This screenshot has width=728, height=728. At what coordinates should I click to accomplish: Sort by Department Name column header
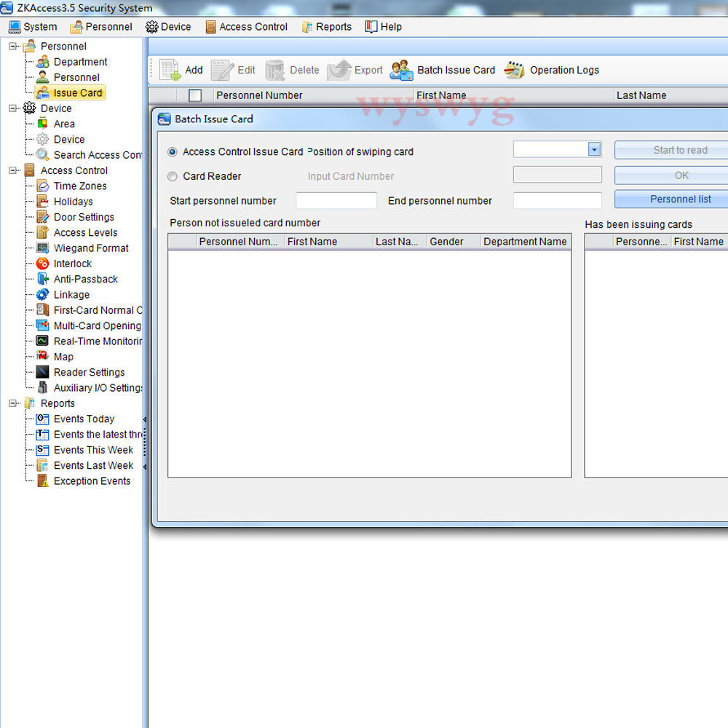(525, 242)
